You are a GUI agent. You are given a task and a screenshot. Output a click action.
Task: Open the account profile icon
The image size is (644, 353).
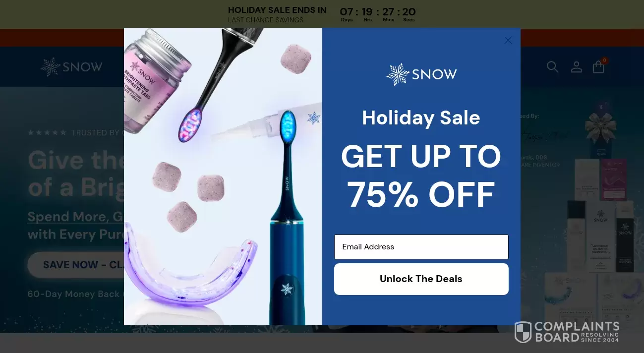tap(576, 67)
